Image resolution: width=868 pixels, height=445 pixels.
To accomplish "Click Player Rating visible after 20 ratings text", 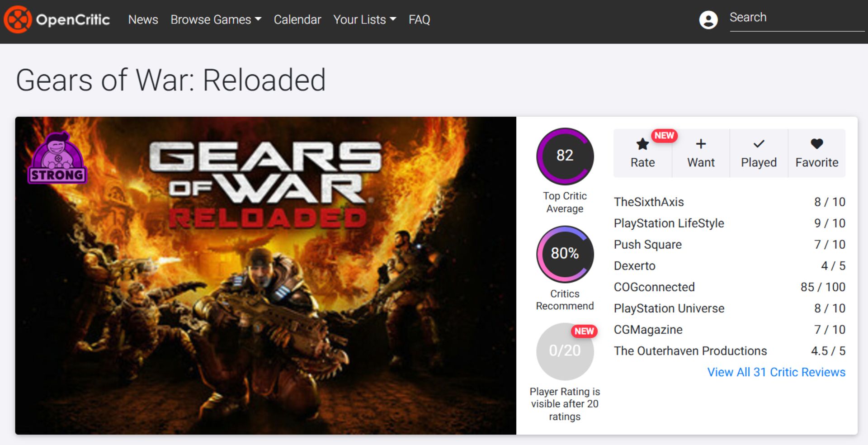I will point(565,404).
